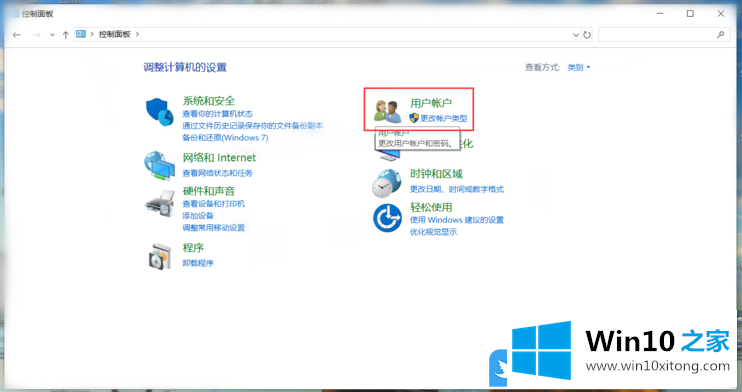
Task: Click 通过文件历史记录保存你的文件备份副本 link
Action: (253, 125)
